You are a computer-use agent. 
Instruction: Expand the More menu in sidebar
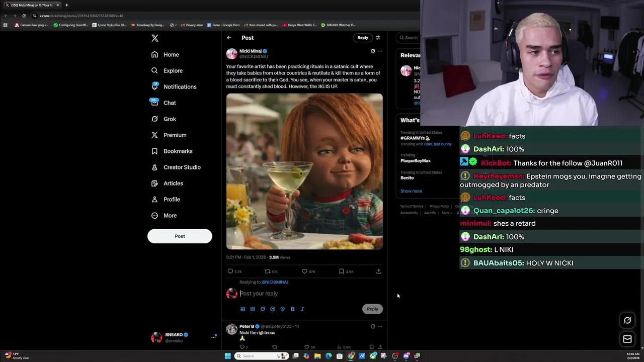pyautogui.click(x=164, y=215)
